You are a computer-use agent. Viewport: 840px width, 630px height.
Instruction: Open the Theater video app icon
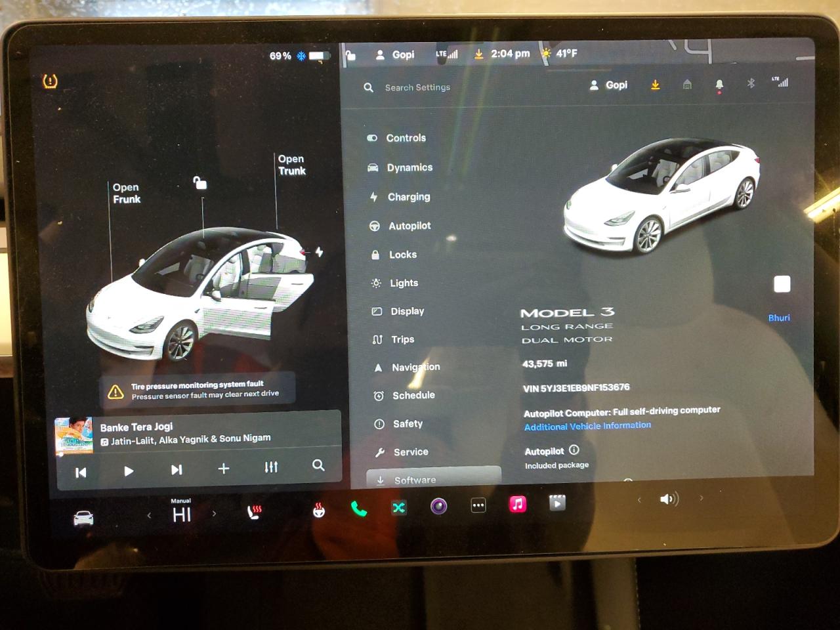pyautogui.click(x=557, y=503)
